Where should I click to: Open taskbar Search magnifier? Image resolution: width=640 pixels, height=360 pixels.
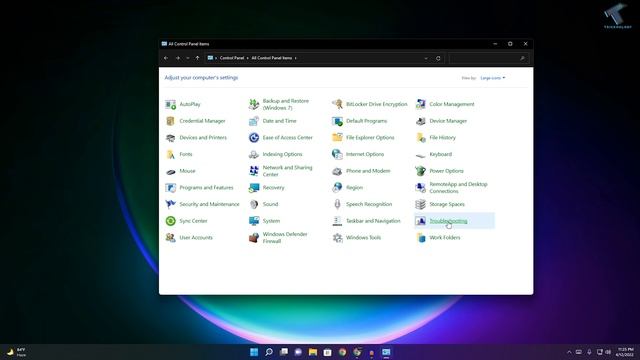point(269,352)
